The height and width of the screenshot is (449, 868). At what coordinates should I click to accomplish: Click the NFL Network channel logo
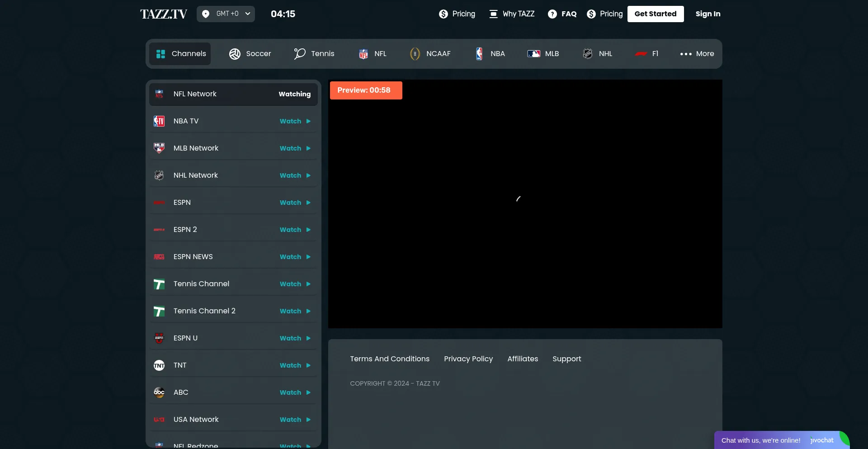pos(159,94)
